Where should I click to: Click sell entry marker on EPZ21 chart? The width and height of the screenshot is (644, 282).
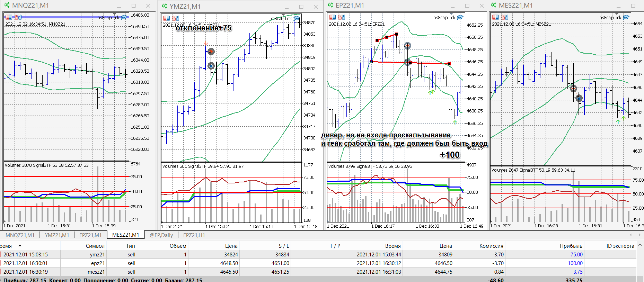408,45
